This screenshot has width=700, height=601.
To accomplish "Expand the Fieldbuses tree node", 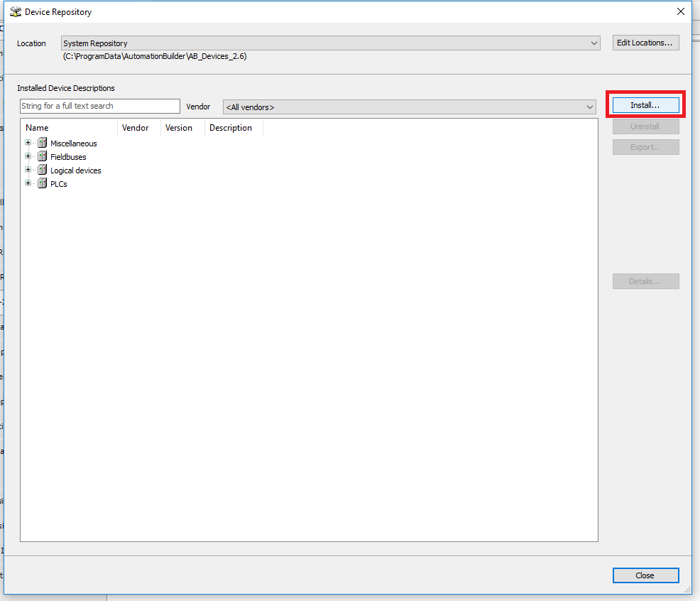I will click(28, 156).
